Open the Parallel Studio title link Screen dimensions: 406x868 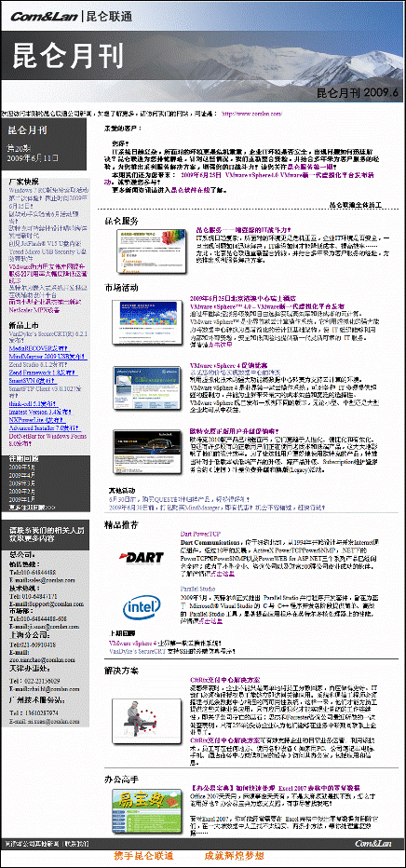(x=197, y=589)
